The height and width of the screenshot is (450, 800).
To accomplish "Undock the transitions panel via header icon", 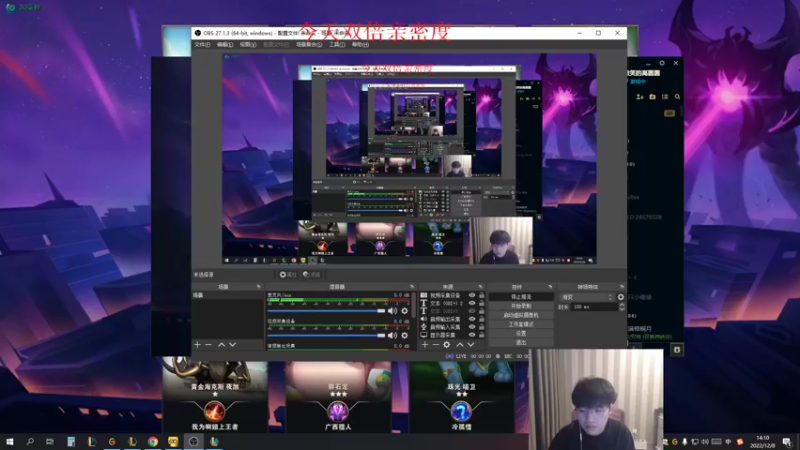I will (621, 287).
